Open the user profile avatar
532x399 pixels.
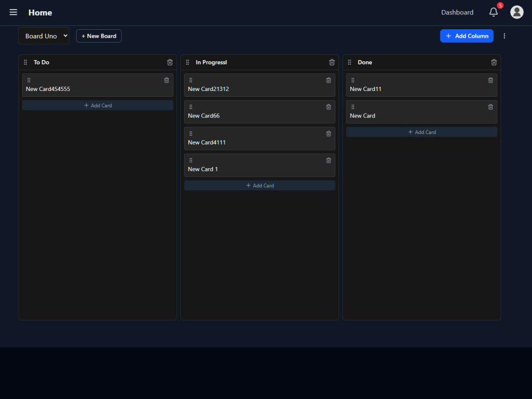click(517, 12)
